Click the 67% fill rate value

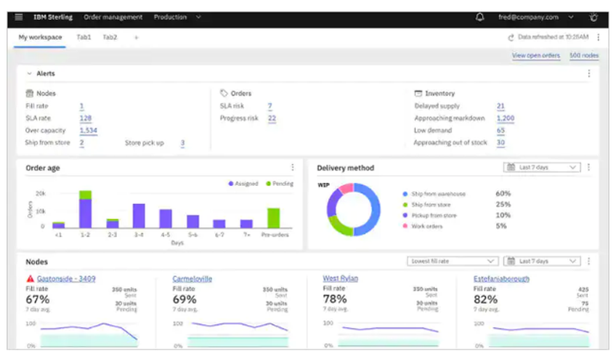point(38,299)
